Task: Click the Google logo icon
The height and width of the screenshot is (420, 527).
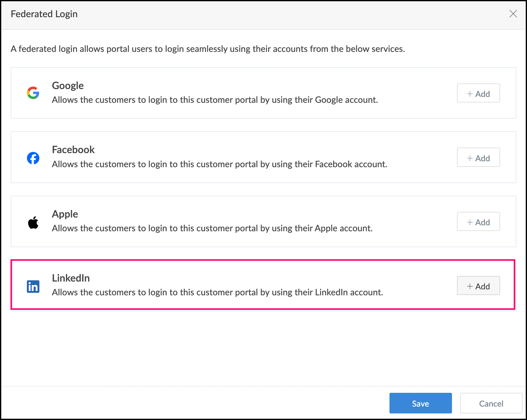Action: tap(33, 93)
